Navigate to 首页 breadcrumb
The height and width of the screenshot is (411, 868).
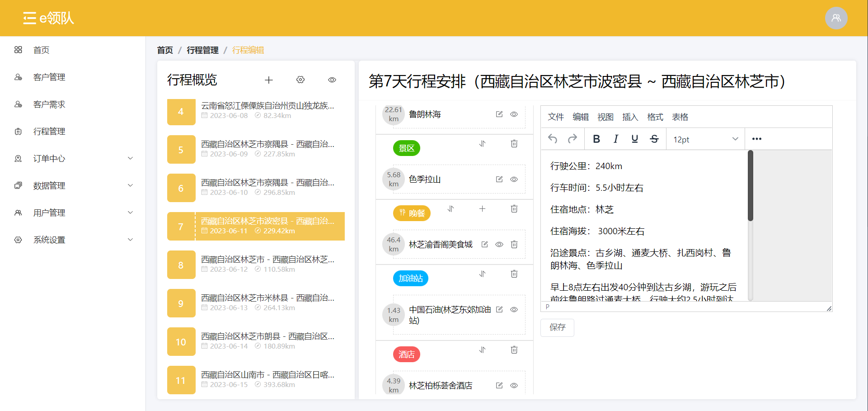165,50
